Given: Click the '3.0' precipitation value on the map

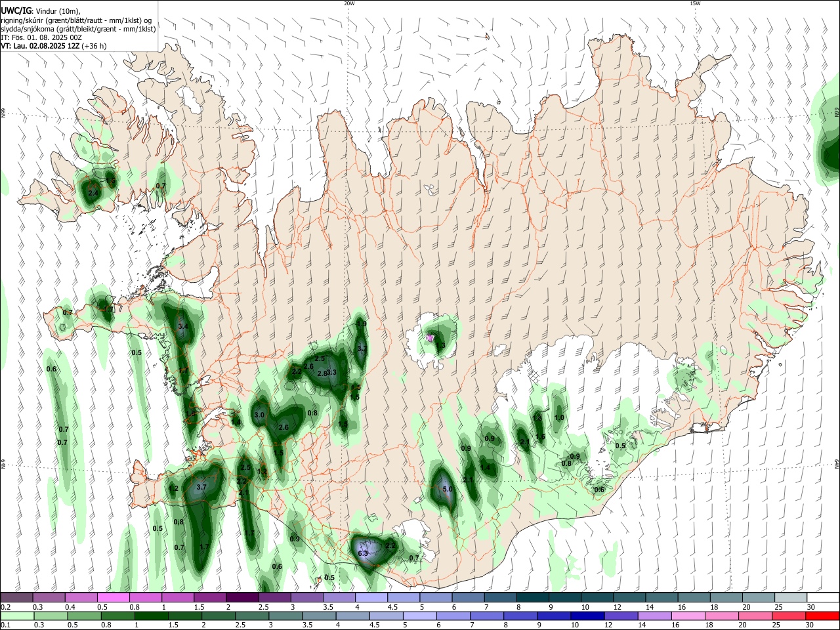Looking at the screenshot, I should click(x=259, y=415).
